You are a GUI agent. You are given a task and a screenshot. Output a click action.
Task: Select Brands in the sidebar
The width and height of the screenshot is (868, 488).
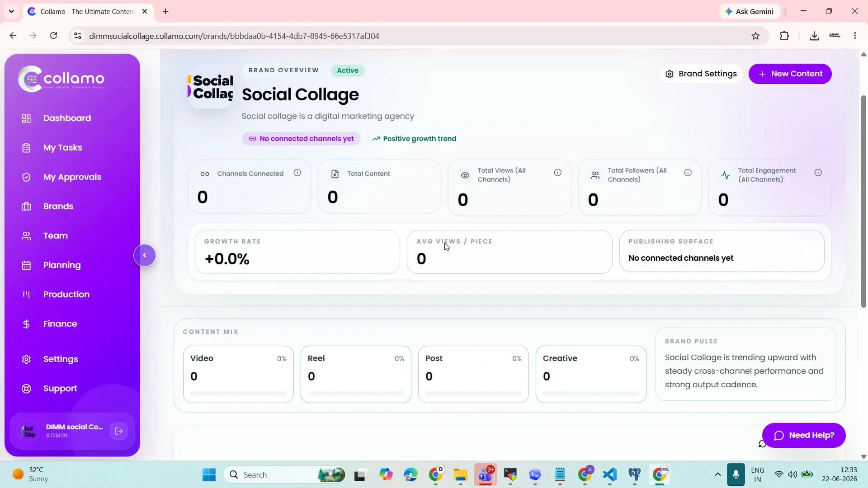58,206
